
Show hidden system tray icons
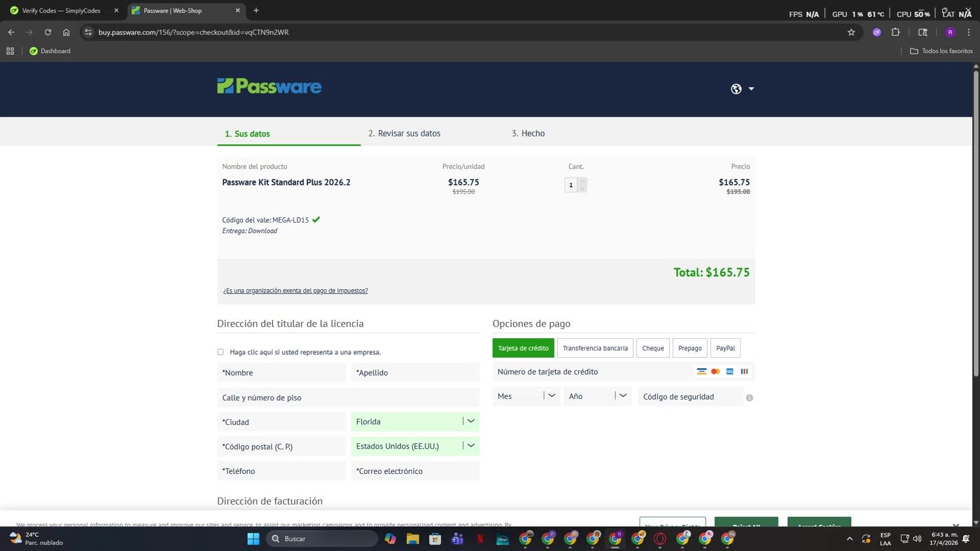pos(849,539)
